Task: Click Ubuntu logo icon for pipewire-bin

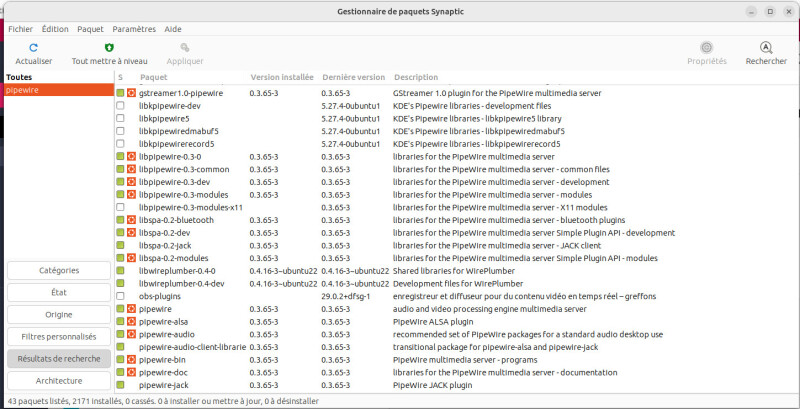Action: click(131, 360)
